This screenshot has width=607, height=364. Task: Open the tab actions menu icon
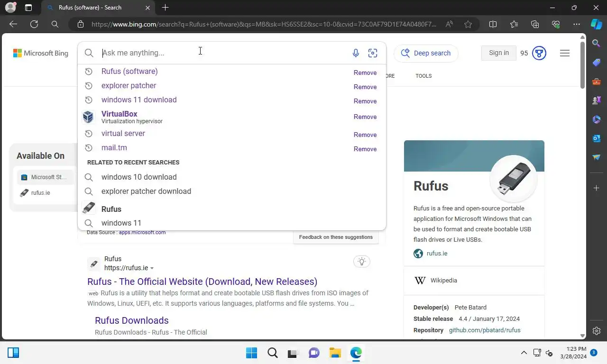coord(28,8)
